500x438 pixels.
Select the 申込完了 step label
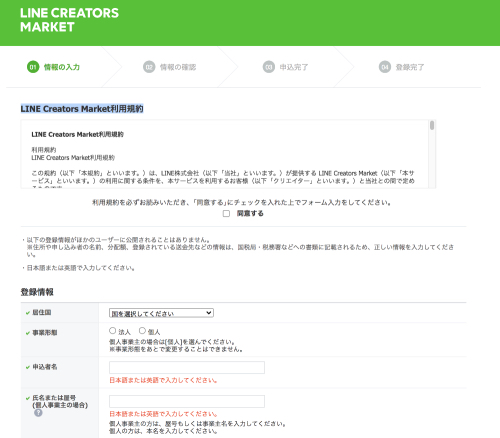pos(294,67)
